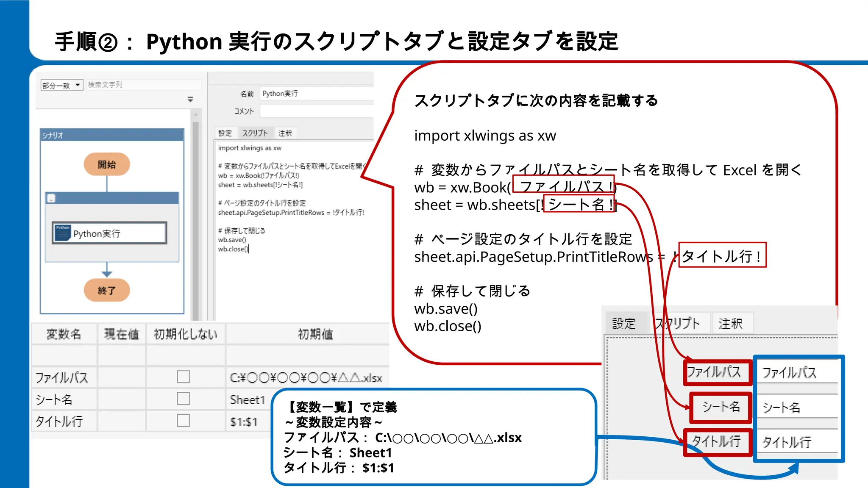Click the import xlwings as xw script line
Viewport: 868px width, 488px height.
pyautogui.click(x=250, y=148)
